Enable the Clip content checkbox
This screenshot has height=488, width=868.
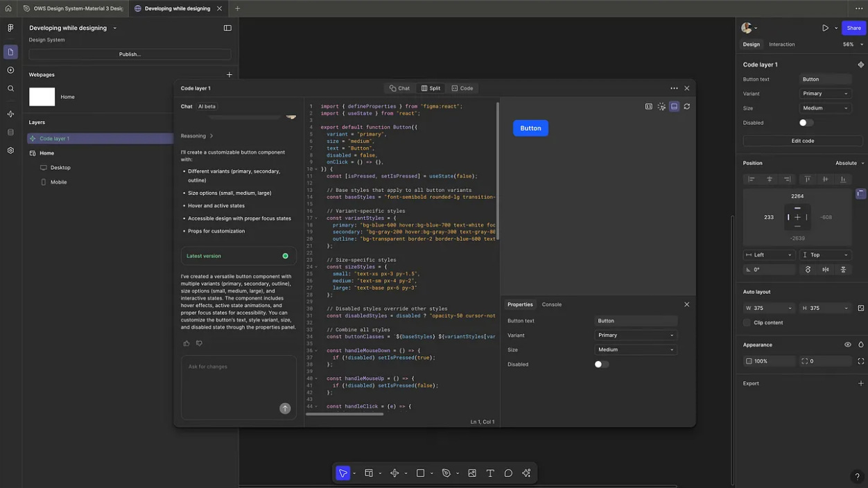(747, 323)
